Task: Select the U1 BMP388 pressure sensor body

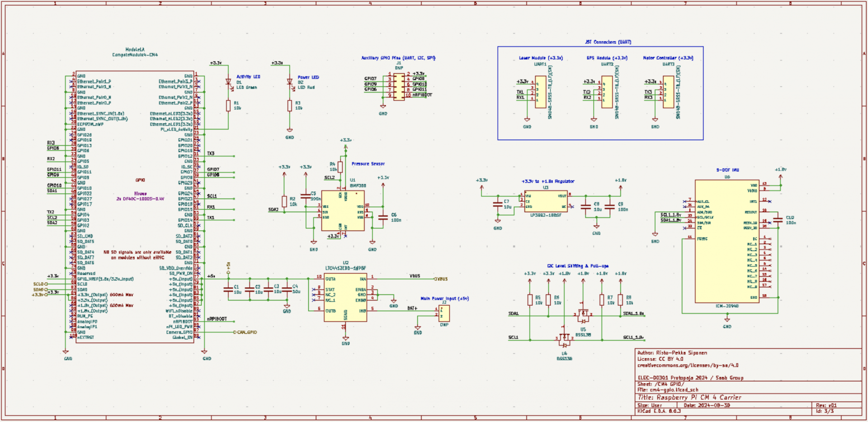Action: point(343,211)
